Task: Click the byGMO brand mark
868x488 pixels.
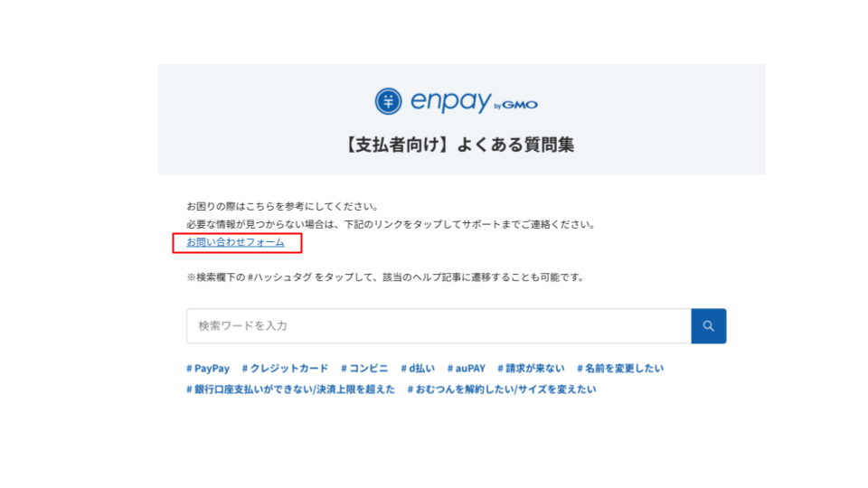Action: point(516,105)
